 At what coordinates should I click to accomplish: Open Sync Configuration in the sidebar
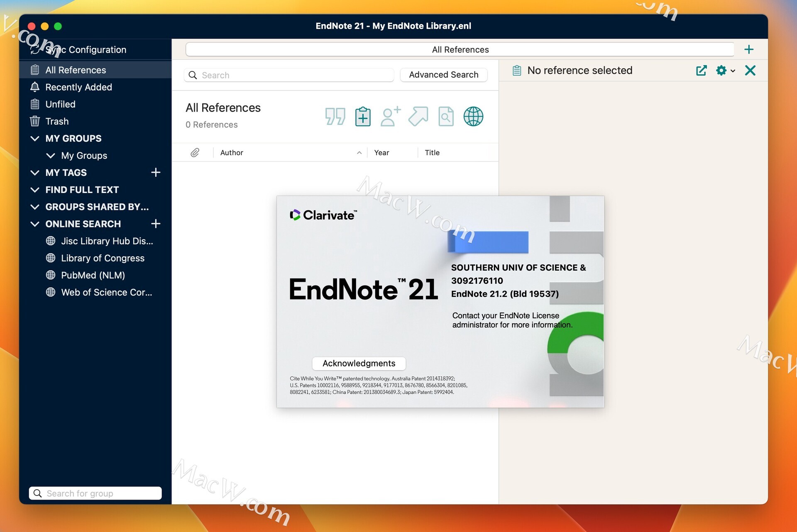coord(86,49)
